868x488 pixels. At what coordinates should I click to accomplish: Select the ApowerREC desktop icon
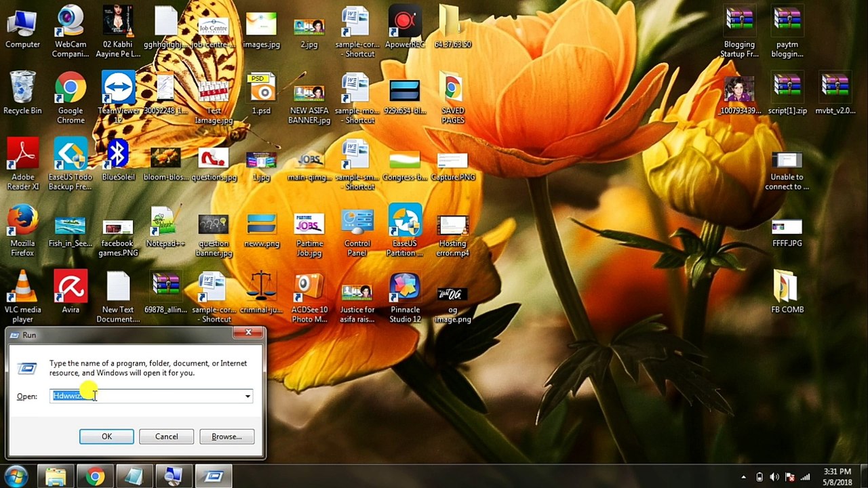pyautogui.click(x=405, y=27)
